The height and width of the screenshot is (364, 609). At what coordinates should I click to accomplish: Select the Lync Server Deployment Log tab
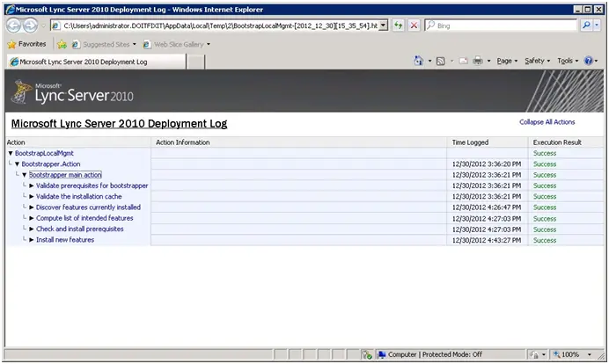[96, 62]
